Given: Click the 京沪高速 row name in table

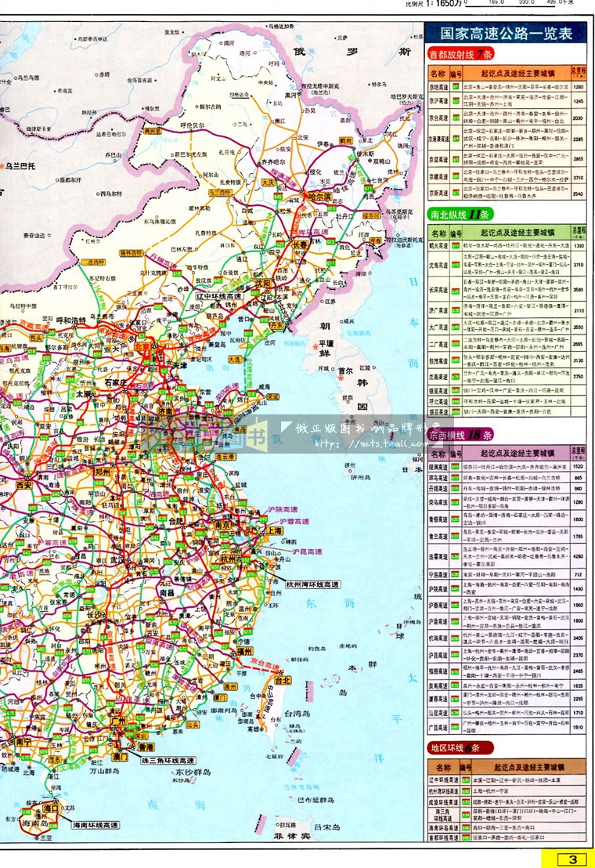Looking at the screenshot, I should tap(438, 101).
